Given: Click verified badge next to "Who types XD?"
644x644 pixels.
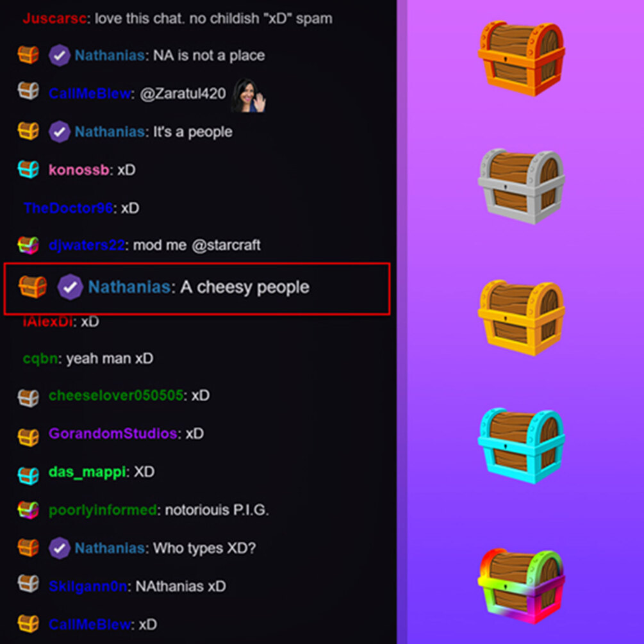Looking at the screenshot, I should coord(59,548).
